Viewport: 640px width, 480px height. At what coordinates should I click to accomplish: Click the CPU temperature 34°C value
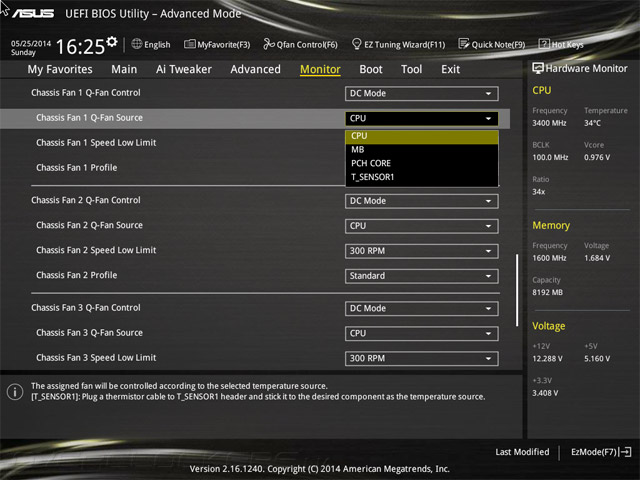[x=592, y=123]
